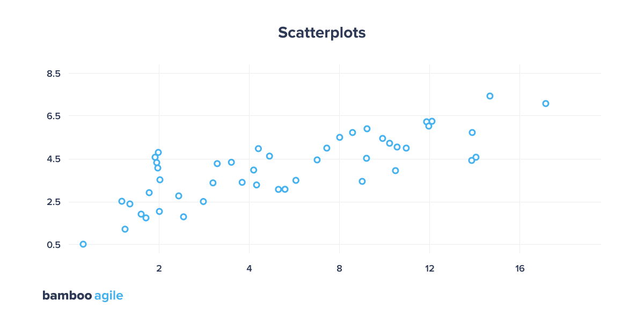Open the bamboo agile logo link
The width and height of the screenshot is (644, 322).
(83, 295)
